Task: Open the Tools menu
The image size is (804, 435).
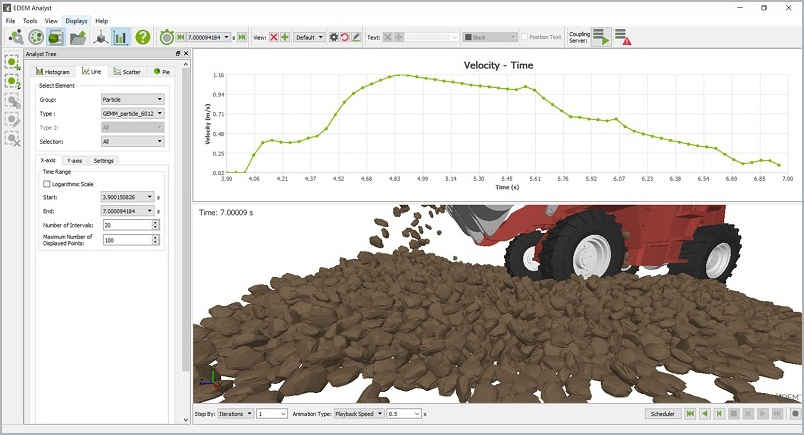Action: click(30, 20)
